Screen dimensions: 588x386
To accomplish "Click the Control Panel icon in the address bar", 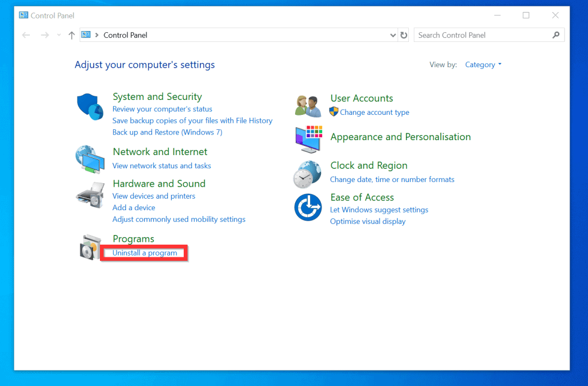I will (86, 35).
